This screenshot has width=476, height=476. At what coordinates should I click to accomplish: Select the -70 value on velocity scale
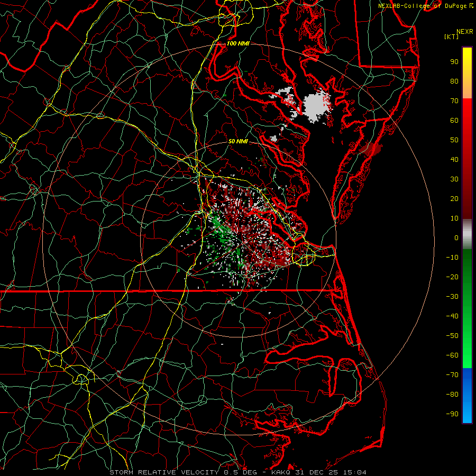tap(452, 375)
